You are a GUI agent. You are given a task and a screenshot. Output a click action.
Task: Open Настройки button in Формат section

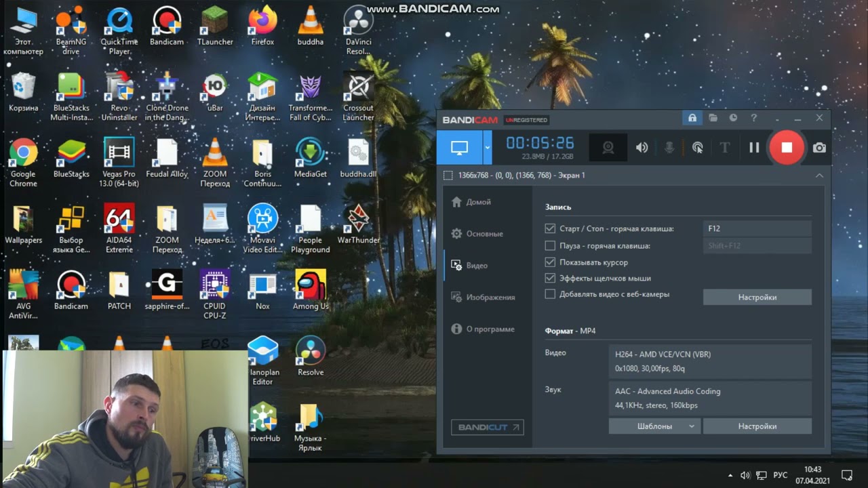[x=757, y=426]
